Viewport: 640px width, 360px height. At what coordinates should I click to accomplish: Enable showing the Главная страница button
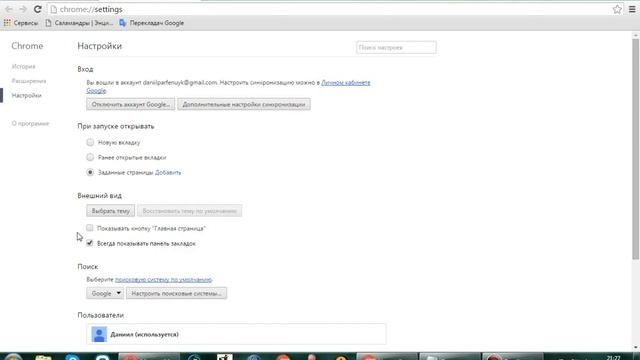tap(90, 228)
